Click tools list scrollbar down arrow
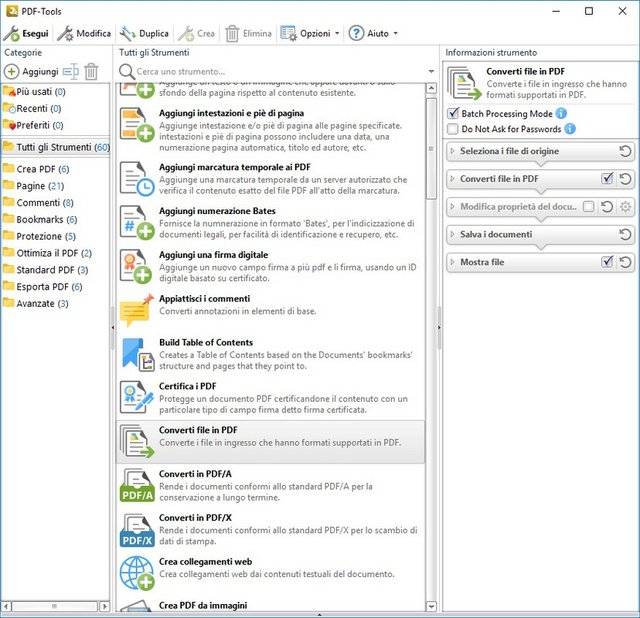This screenshot has height=618, width=640. point(431,607)
